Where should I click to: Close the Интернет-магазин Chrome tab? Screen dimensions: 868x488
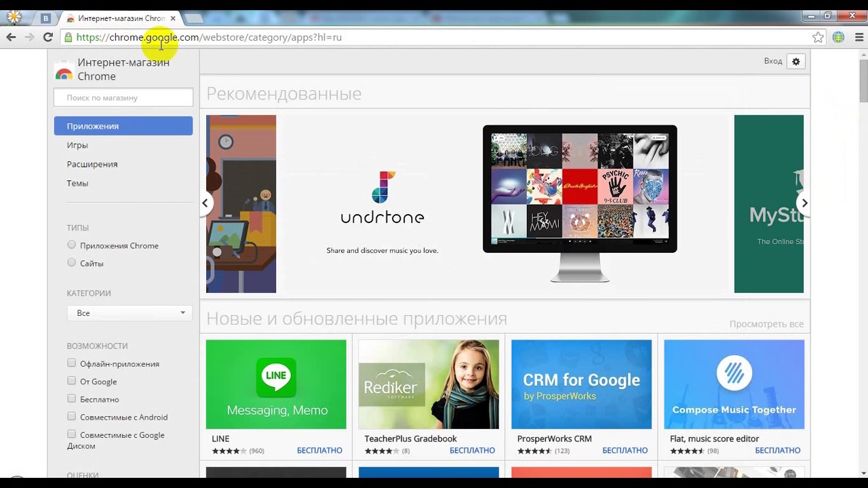click(x=173, y=18)
